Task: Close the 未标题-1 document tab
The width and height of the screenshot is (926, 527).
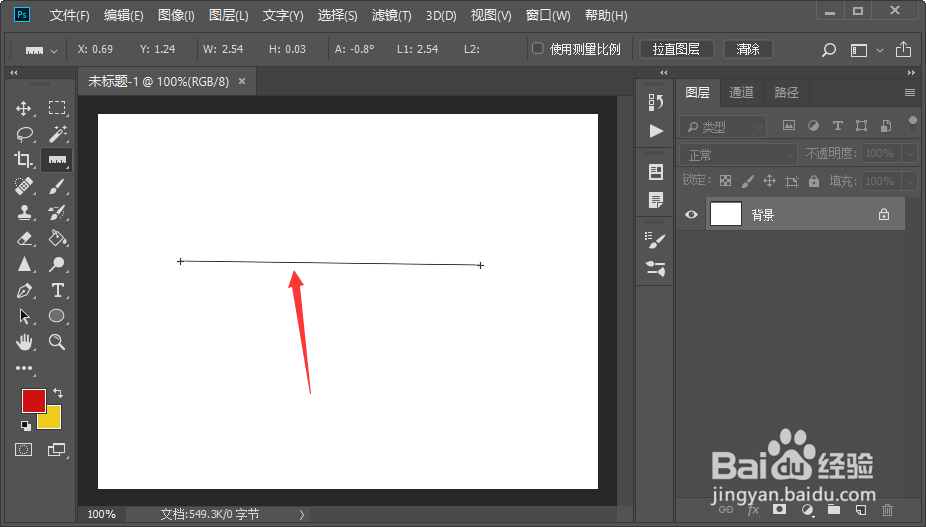Action: (x=242, y=81)
